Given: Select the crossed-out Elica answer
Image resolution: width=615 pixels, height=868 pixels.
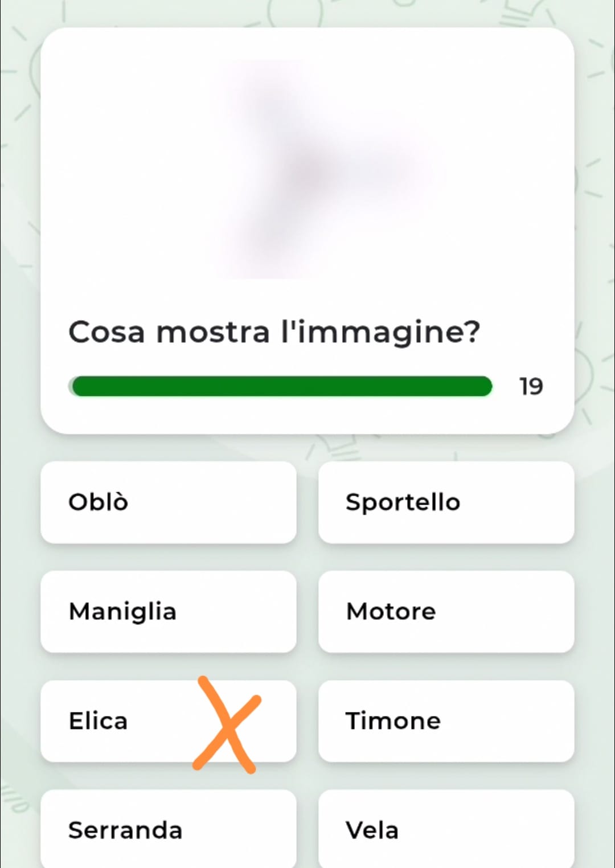Looking at the screenshot, I should (99, 721).
